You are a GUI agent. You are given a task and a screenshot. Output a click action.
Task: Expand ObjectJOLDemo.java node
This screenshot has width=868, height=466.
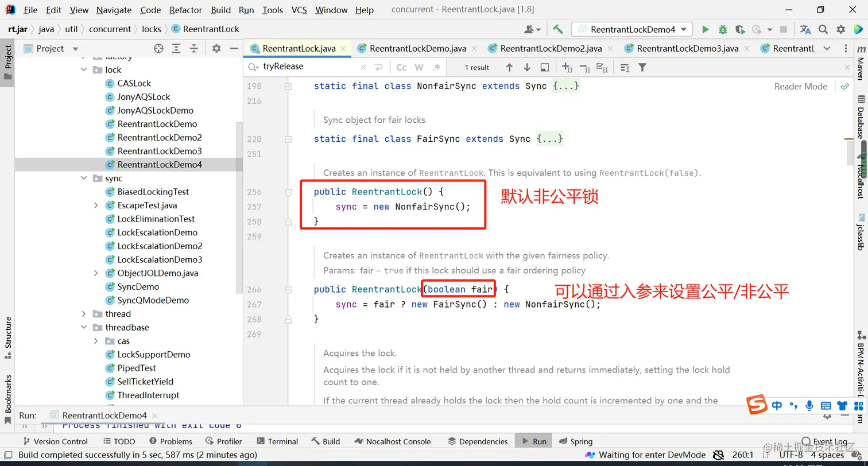96,273
